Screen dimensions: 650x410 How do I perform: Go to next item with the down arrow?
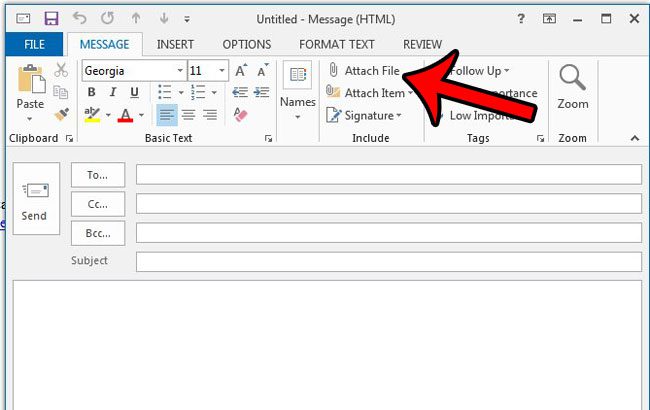click(164, 18)
